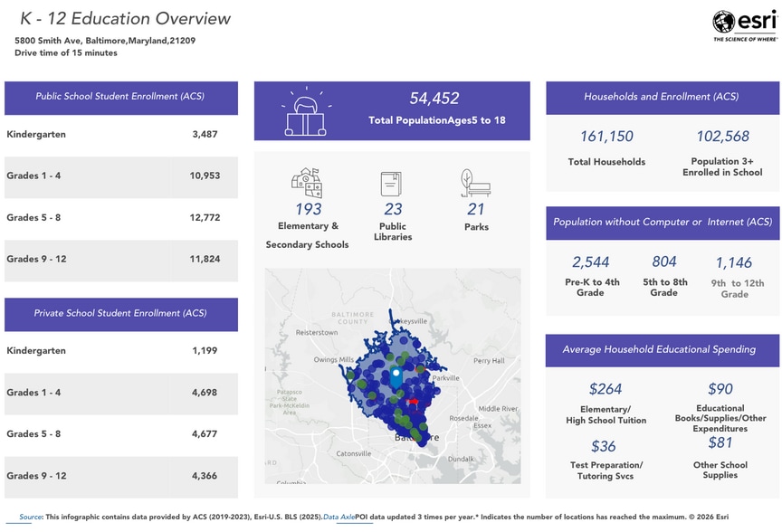Click Population without Computer or Internet header
Screen dimensions: 782x532
pos(661,222)
